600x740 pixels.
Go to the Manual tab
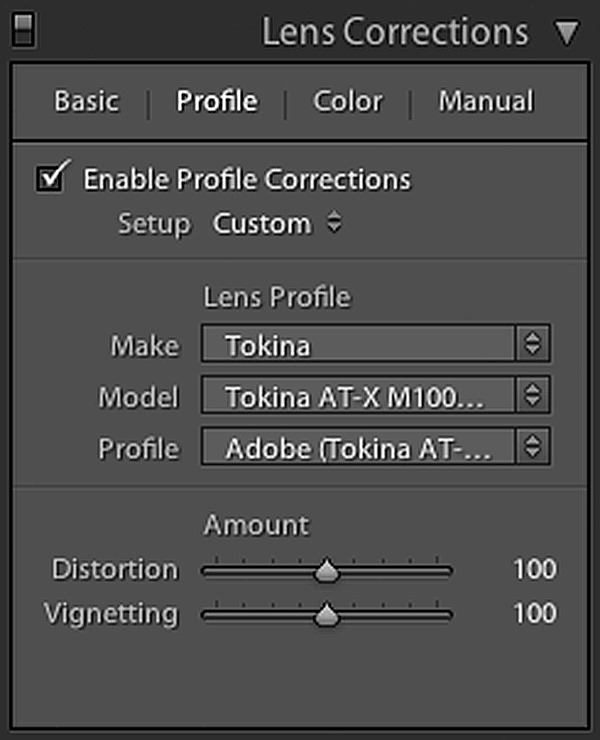pos(486,101)
